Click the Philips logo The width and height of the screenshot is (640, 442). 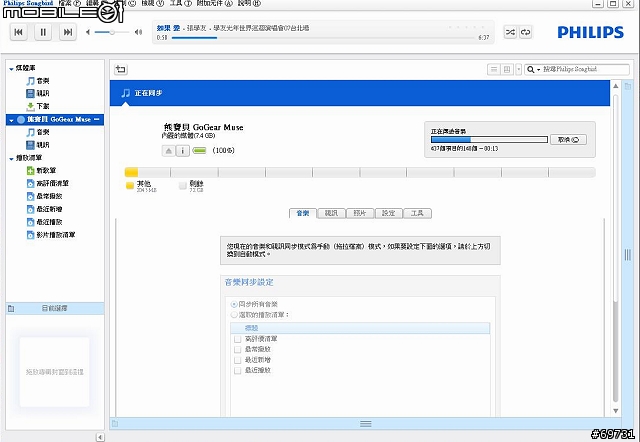(590, 32)
